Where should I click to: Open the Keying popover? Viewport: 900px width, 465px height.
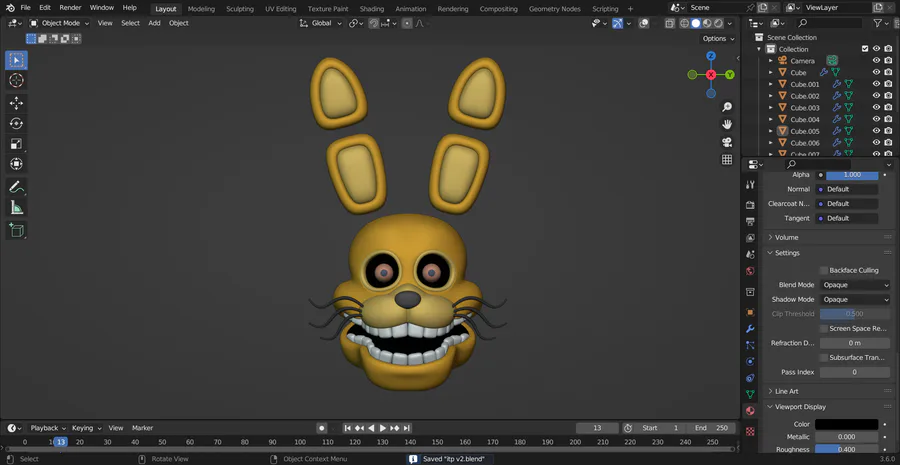coord(86,428)
